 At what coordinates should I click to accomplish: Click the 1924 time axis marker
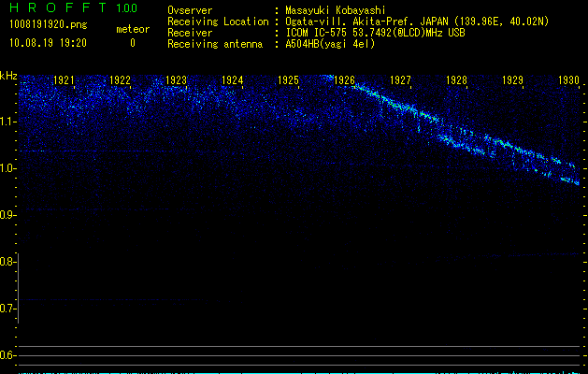tap(232, 80)
